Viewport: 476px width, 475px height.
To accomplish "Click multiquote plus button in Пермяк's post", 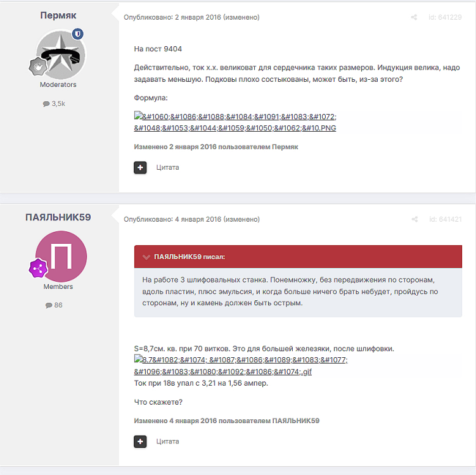I will pyautogui.click(x=140, y=167).
